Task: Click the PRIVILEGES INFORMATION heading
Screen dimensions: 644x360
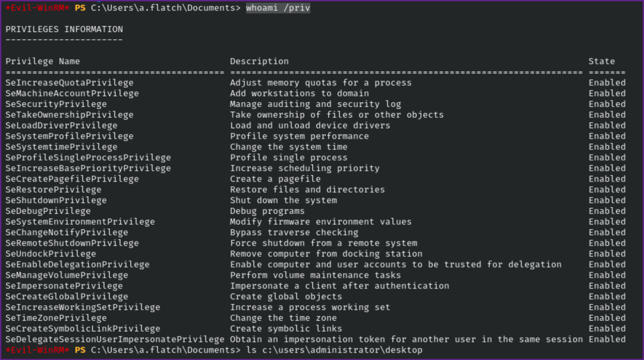Action: [64, 29]
